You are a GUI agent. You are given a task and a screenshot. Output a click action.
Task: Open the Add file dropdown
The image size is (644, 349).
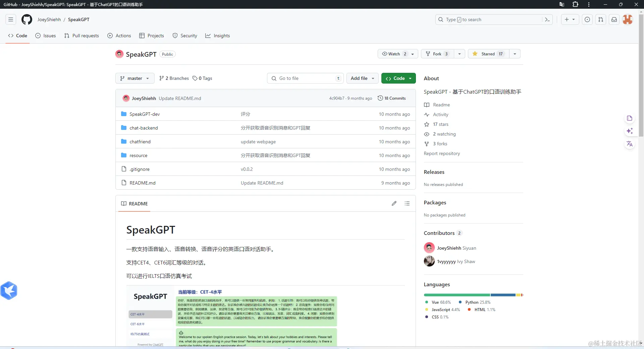(x=363, y=78)
